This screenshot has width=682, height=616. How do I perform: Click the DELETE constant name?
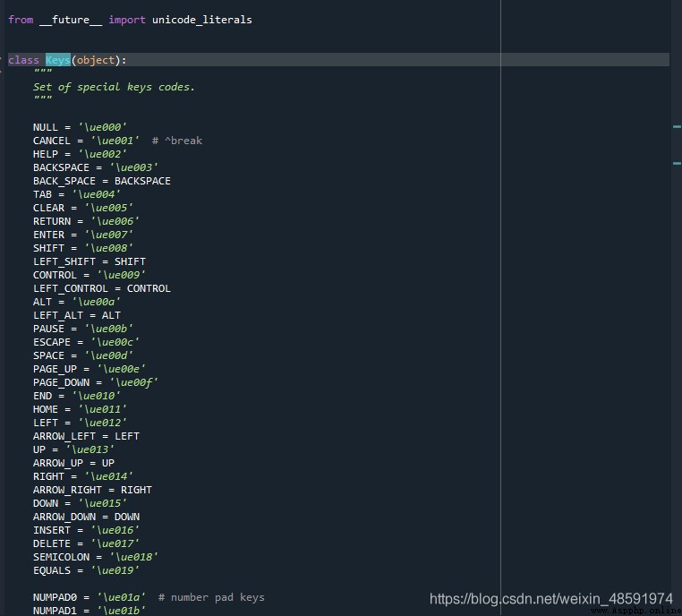(52, 544)
